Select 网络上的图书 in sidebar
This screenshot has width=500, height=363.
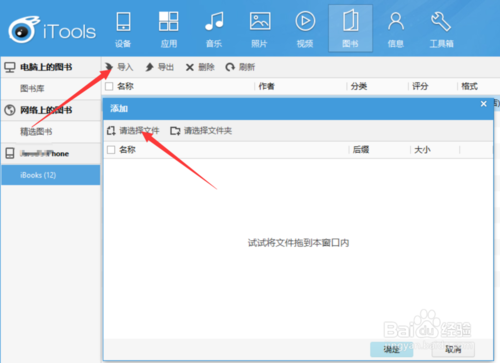(51, 110)
